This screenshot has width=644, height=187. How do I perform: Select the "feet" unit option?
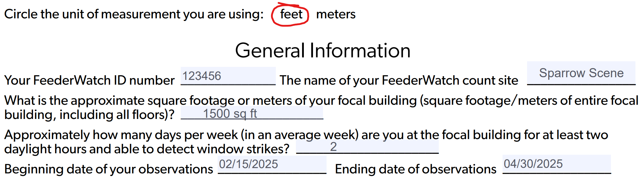coord(291,14)
